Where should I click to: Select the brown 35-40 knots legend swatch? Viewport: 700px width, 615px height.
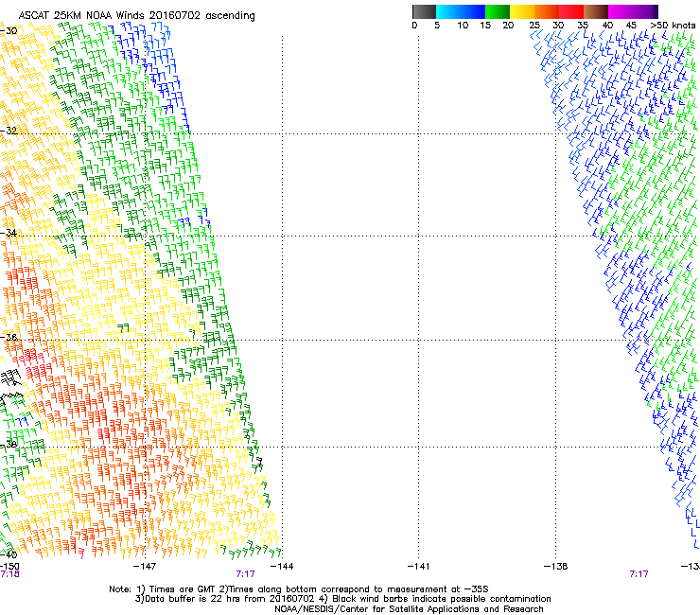coord(596,11)
